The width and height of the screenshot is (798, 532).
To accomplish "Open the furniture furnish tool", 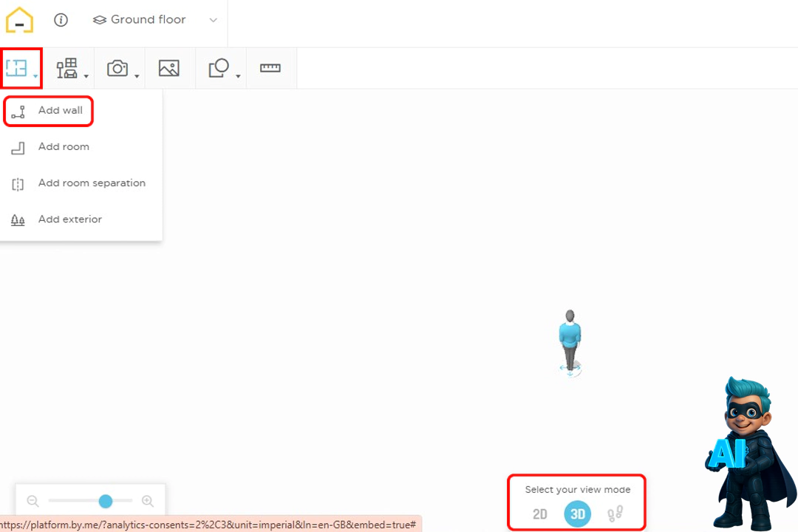I will pos(67,69).
